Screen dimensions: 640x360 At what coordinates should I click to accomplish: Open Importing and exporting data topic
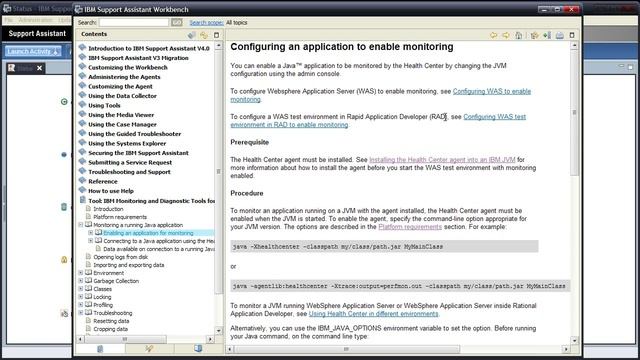click(129, 265)
